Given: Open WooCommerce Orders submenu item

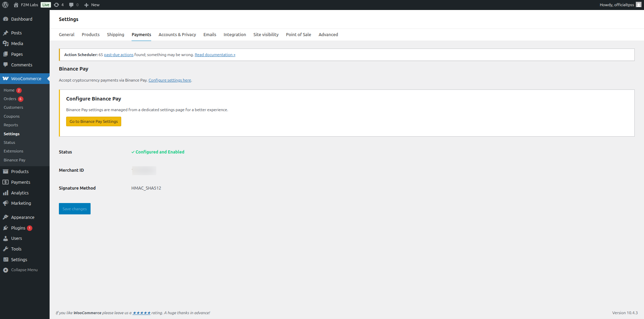Looking at the screenshot, I should [x=10, y=99].
